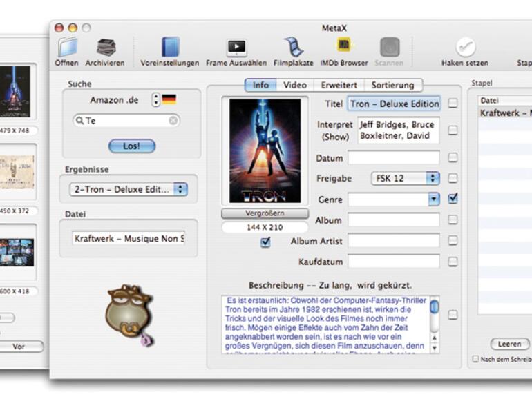The width and height of the screenshot is (532, 399).
Task: Click the greyed Scannen icon
Action: (390, 47)
